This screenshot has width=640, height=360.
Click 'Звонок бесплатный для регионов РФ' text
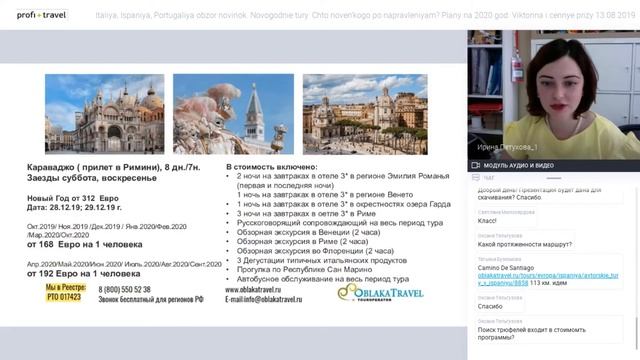coord(151,299)
